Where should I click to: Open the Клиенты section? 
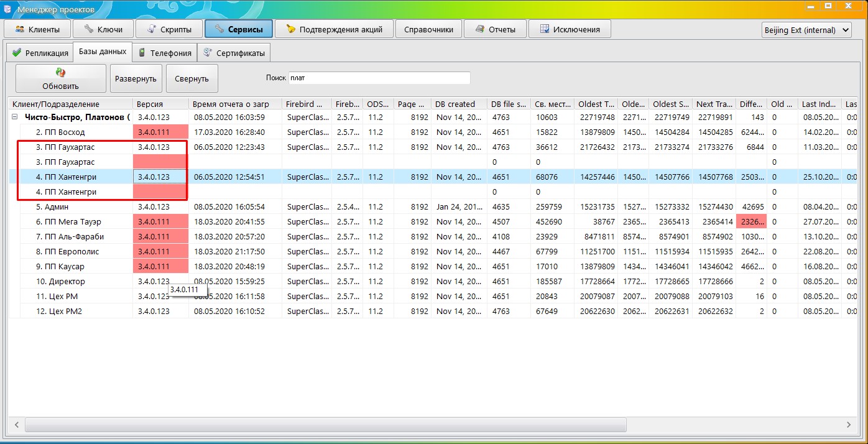pos(37,29)
